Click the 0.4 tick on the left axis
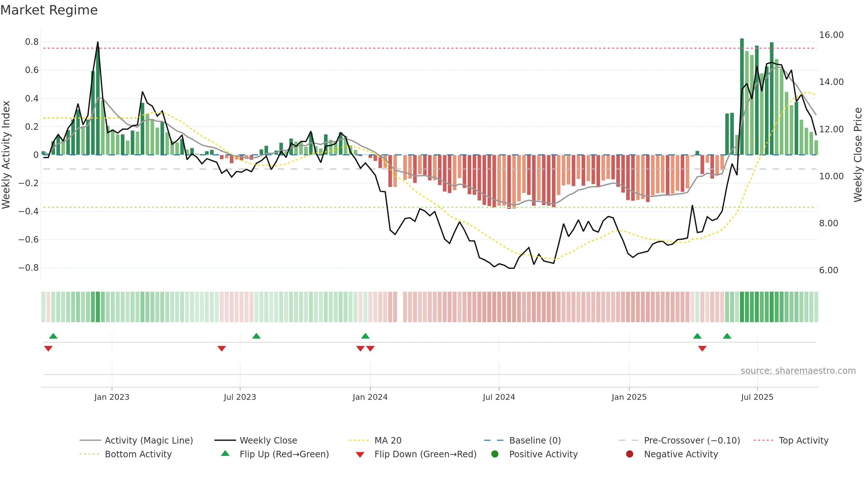868x488 pixels. tap(32, 98)
